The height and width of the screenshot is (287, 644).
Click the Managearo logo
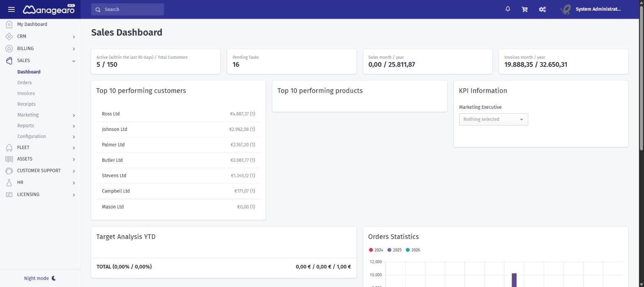tap(49, 9)
